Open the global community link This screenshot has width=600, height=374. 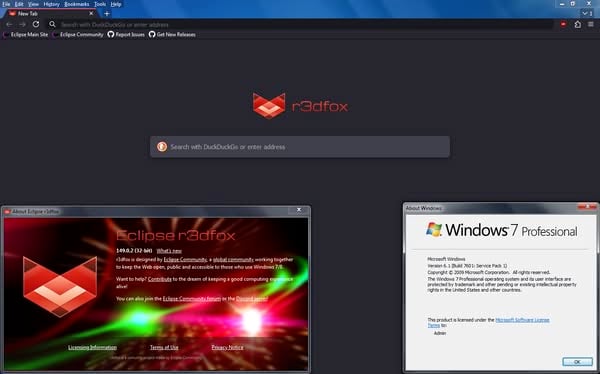tap(233, 260)
